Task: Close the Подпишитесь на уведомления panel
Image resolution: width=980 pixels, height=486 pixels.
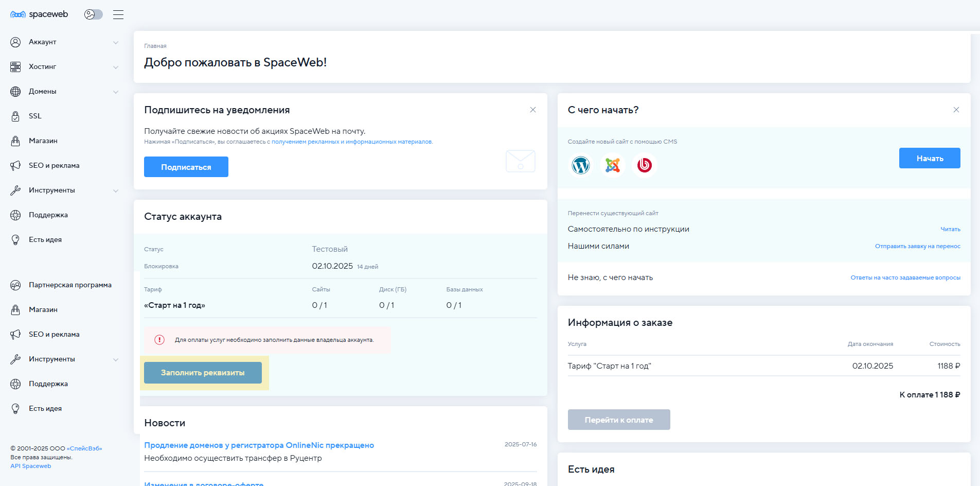Action: pyautogui.click(x=533, y=110)
